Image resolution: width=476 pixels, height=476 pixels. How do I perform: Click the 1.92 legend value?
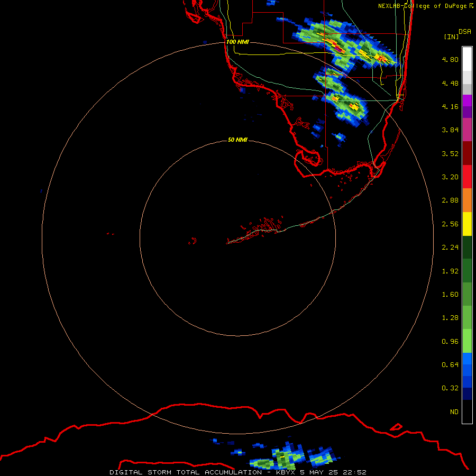450,271
